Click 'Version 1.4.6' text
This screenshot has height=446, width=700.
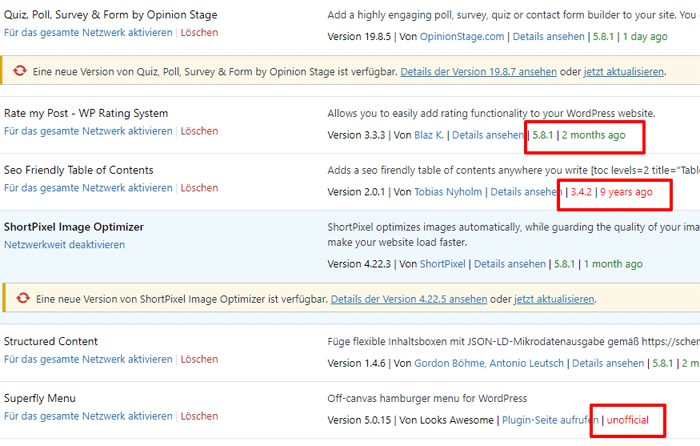tap(356, 363)
